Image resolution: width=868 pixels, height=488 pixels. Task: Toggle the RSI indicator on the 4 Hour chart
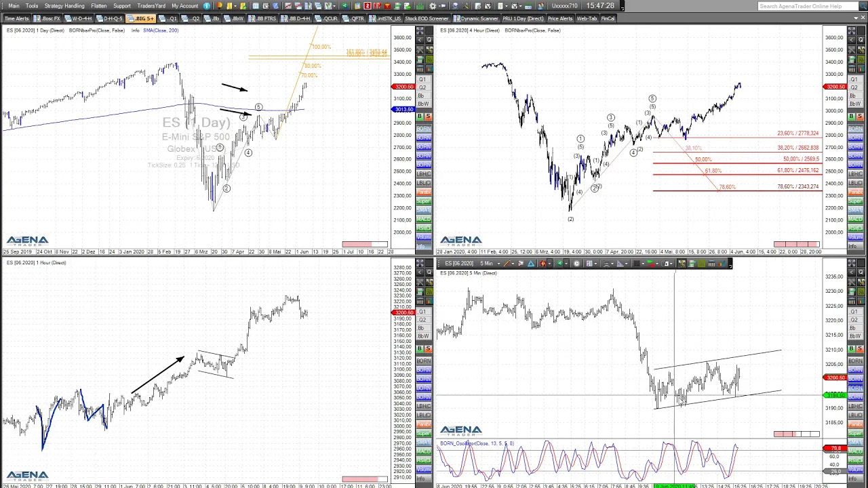[x=856, y=228]
